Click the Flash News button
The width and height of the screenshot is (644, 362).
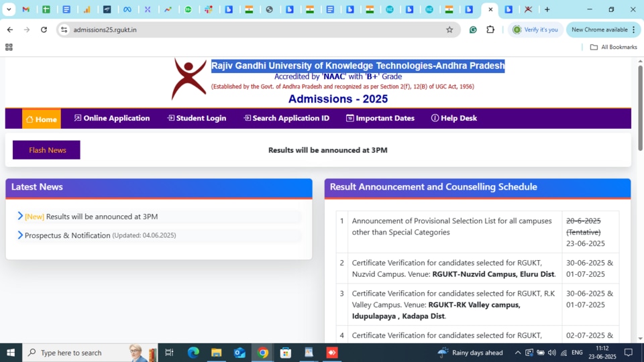46,149
